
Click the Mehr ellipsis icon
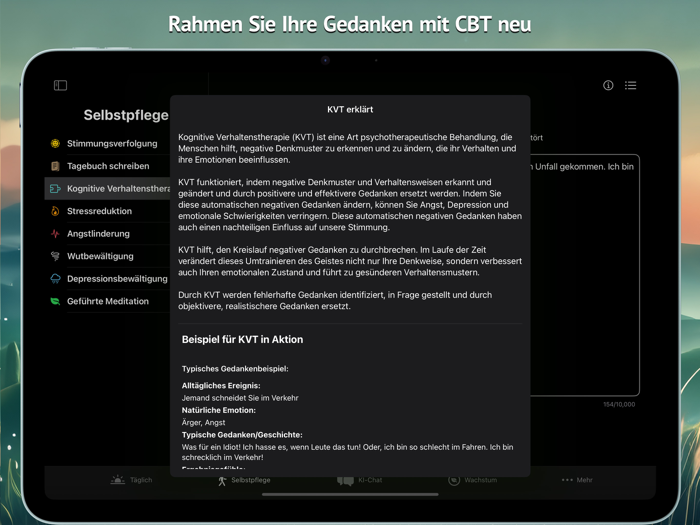tap(567, 480)
